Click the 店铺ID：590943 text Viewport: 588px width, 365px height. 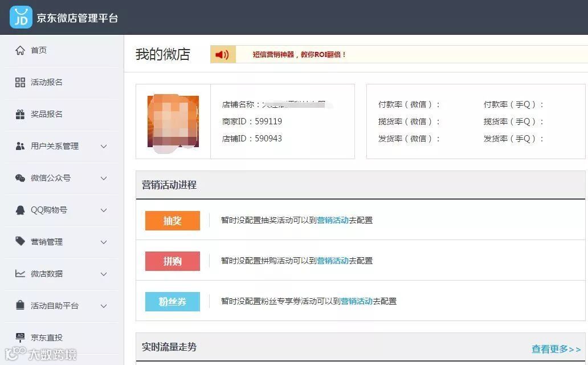(x=252, y=139)
